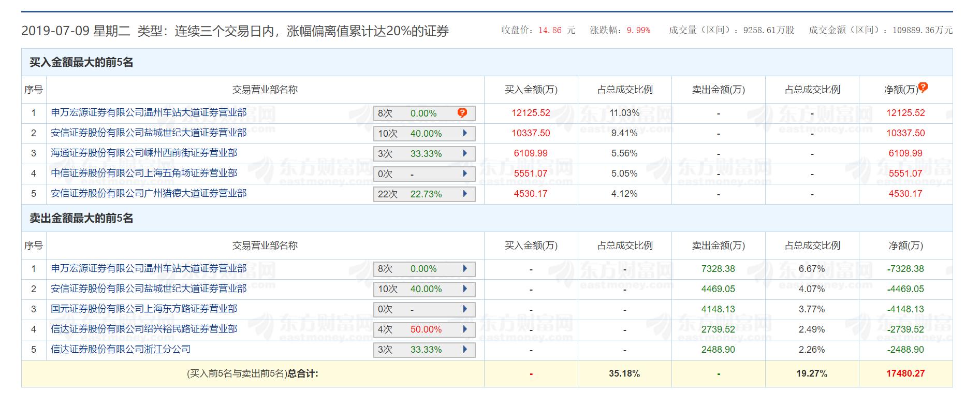The height and width of the screenshot is (403, 980).
Task: Click buy amount 4530.17 in 买入金额 column
Action: (531, 194)
